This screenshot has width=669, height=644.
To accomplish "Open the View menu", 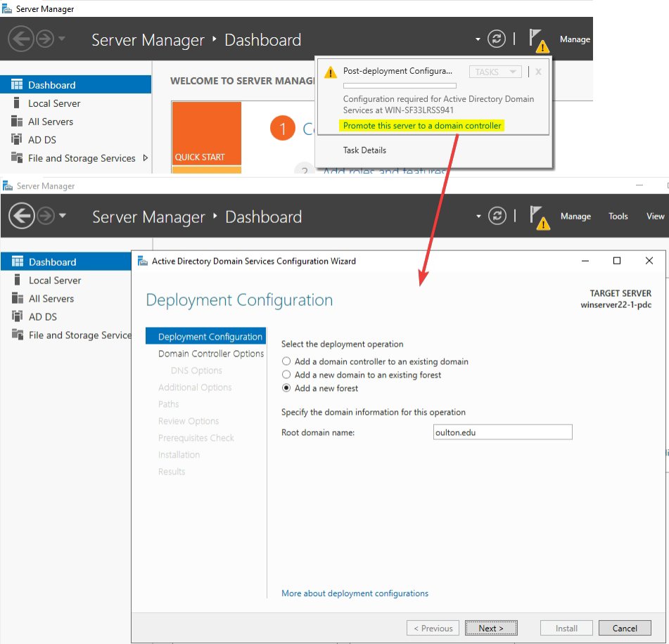I will 655,217.
